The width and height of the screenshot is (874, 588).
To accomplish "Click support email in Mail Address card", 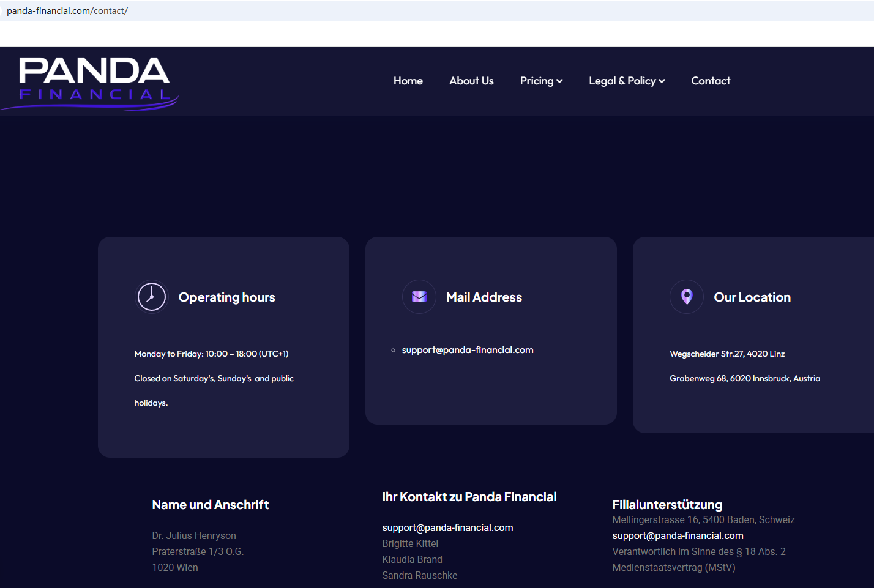I will pos(467,350).
